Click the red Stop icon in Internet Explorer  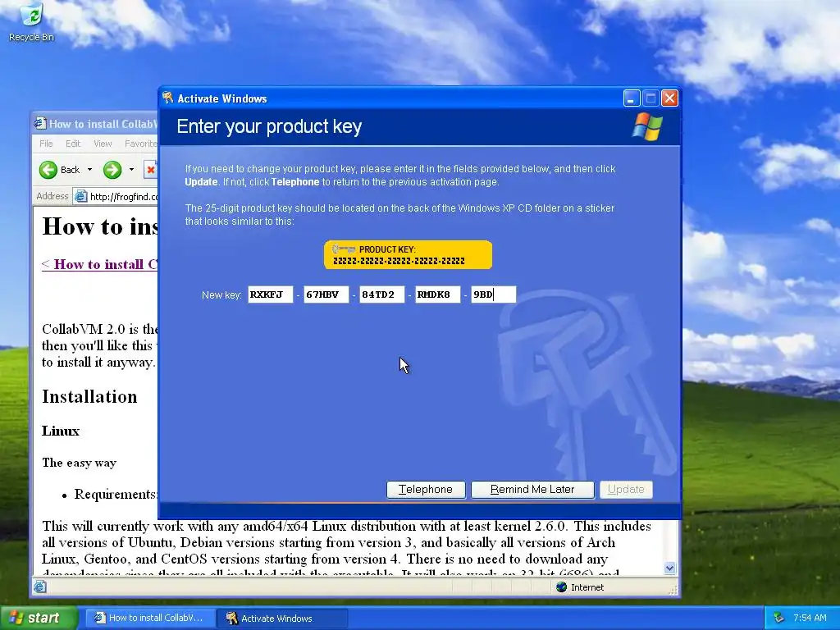tap(151, 170)
